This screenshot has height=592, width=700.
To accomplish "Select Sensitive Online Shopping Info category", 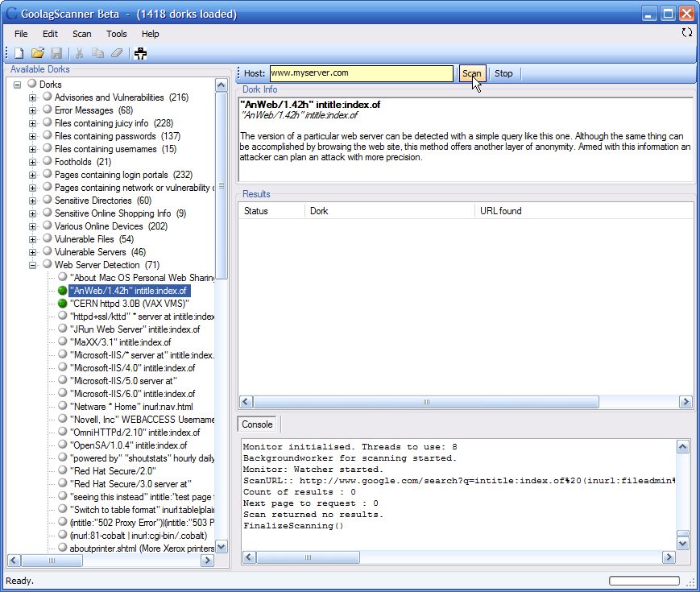I will [120, 213].
